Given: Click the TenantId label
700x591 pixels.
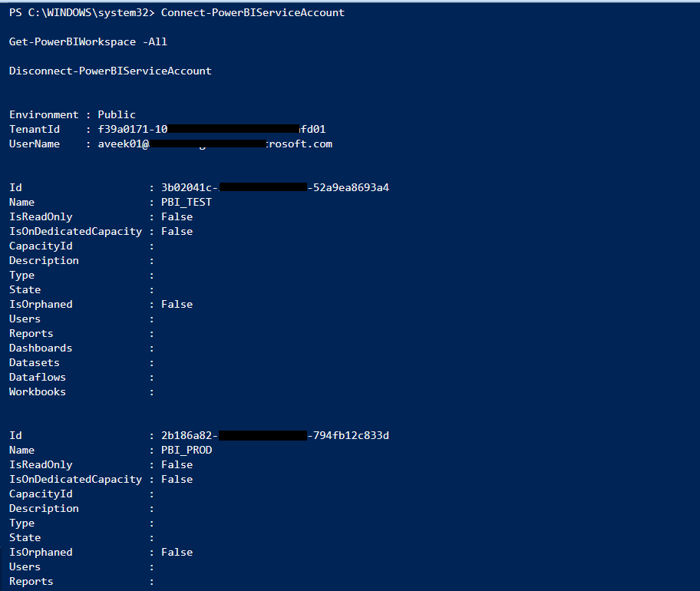Looking at the screenshot, I should [x=35, y=129].
